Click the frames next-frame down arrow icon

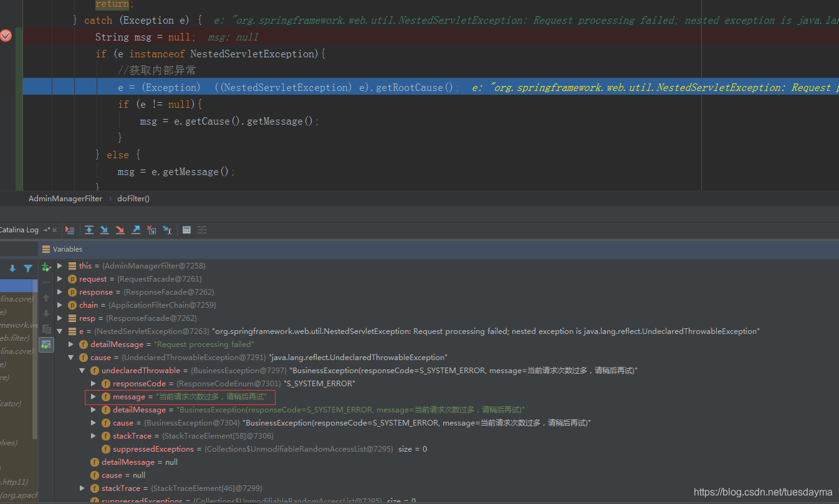[x=12, y=269]
